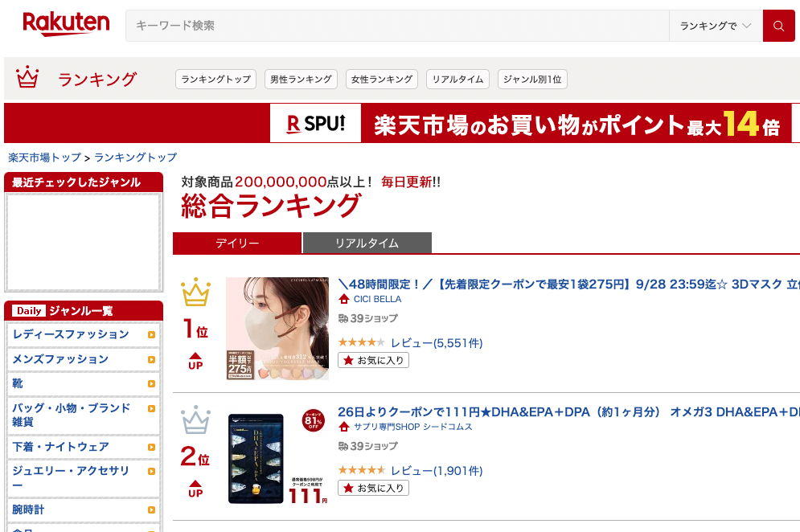This screenshot has width=800, height=532.
Task: Add the 3D mask to お気に入り
Action: point(374,361)
